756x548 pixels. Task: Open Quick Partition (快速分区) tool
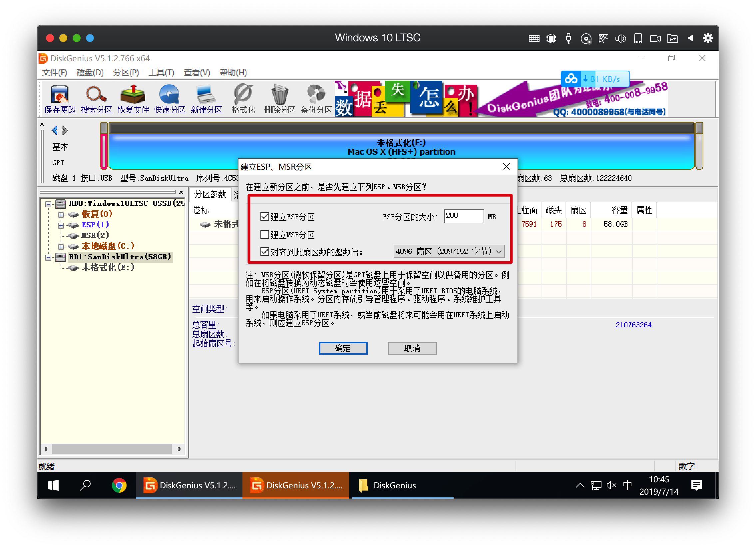tap(170, 99)
